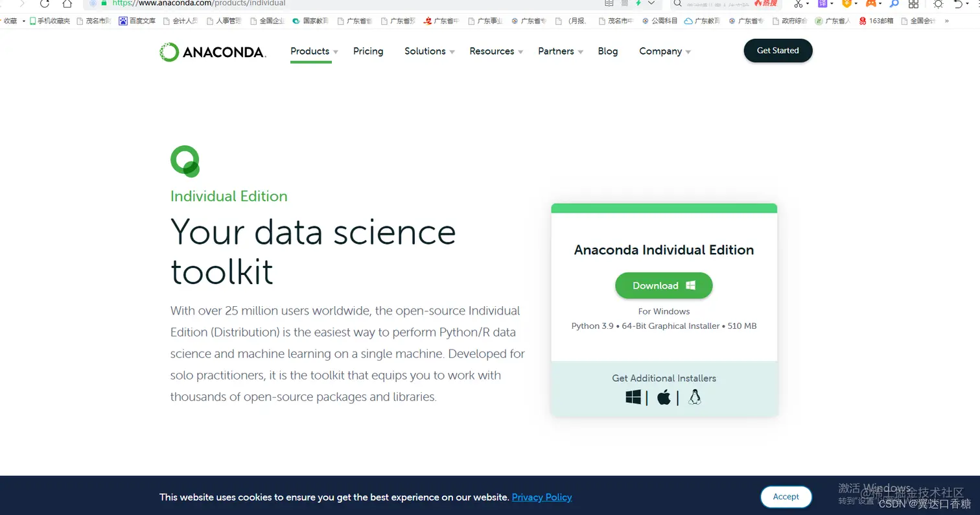Download Anaconda for Windows
The height and width of the screenshot is (515, 980).
(664, 285)
